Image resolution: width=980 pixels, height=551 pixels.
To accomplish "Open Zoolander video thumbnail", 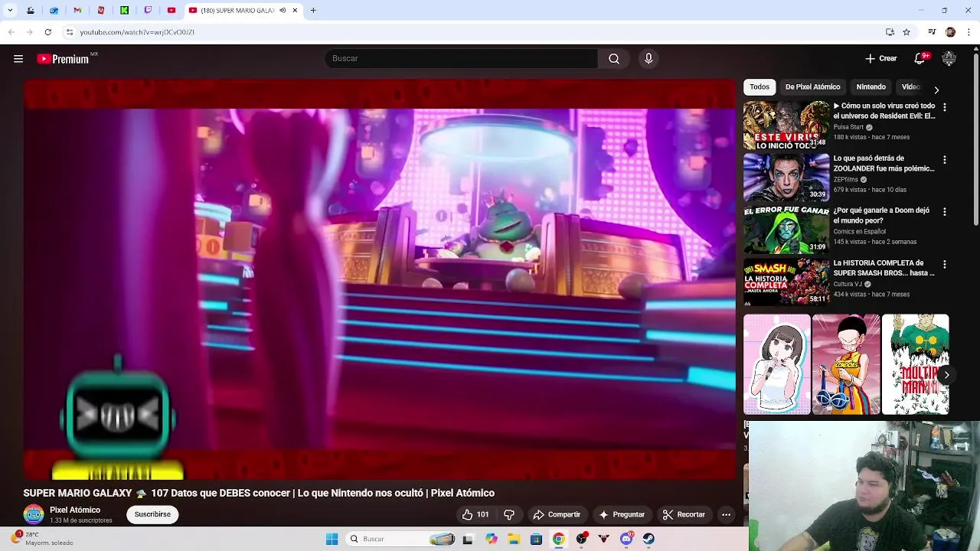I will click(786, 178).
